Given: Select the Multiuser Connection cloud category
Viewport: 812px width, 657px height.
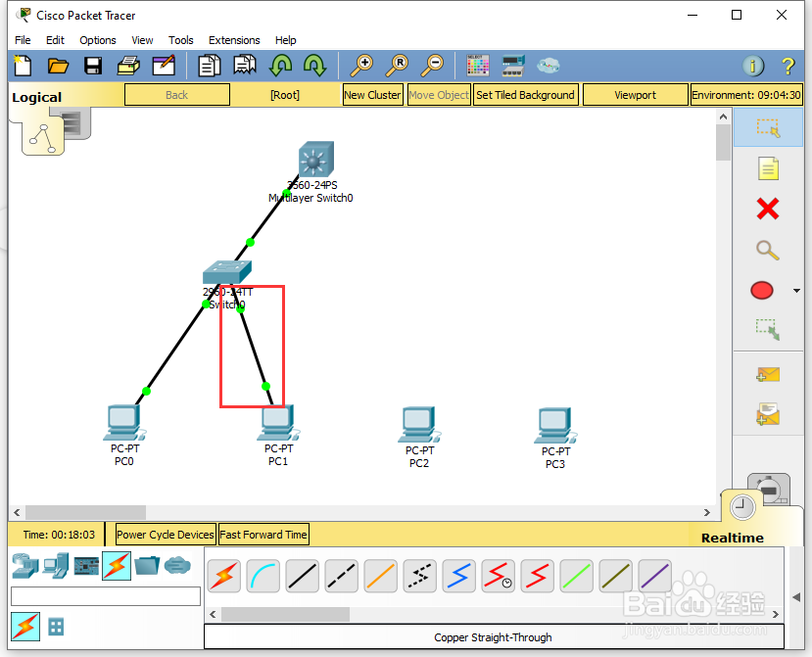Looking at the screenshot, I should (x=177, y=565).
